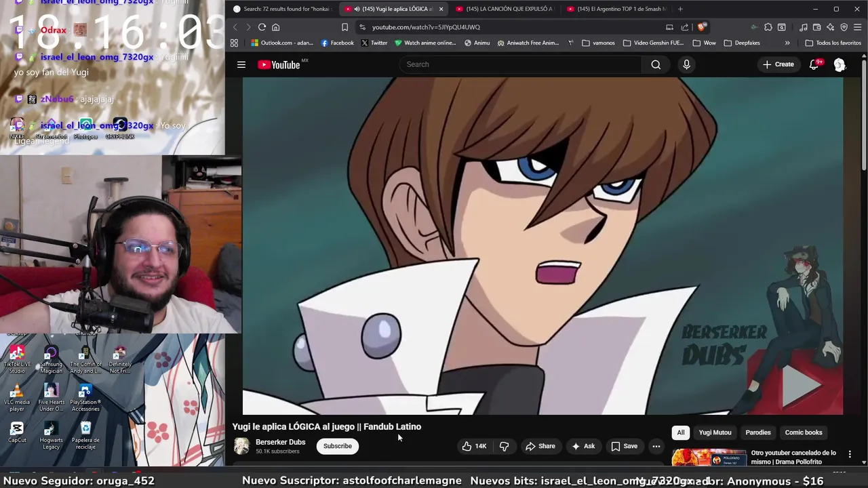
Task: Open options for the Drama Pollofrito video
Action: click(x=850, y=454)
